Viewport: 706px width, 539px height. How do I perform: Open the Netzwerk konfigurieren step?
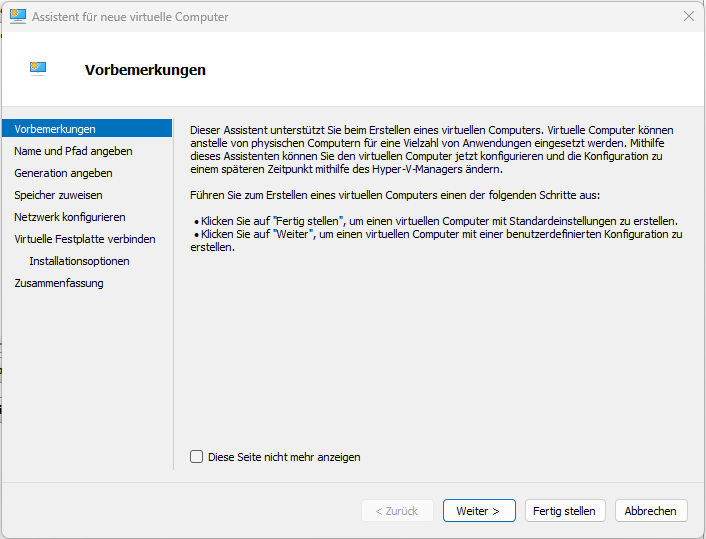70,217
